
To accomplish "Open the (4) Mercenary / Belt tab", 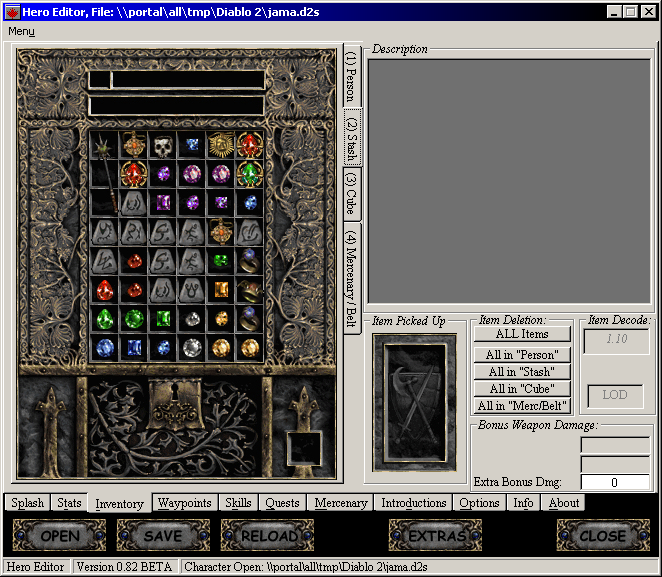I will 351,278.
